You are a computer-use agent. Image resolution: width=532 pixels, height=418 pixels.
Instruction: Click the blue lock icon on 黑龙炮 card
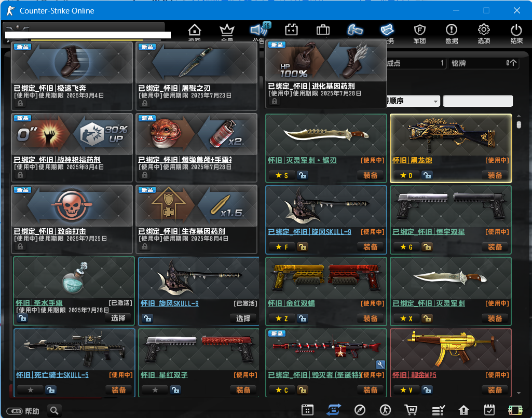pyautogui.click(x=427, y=175)
